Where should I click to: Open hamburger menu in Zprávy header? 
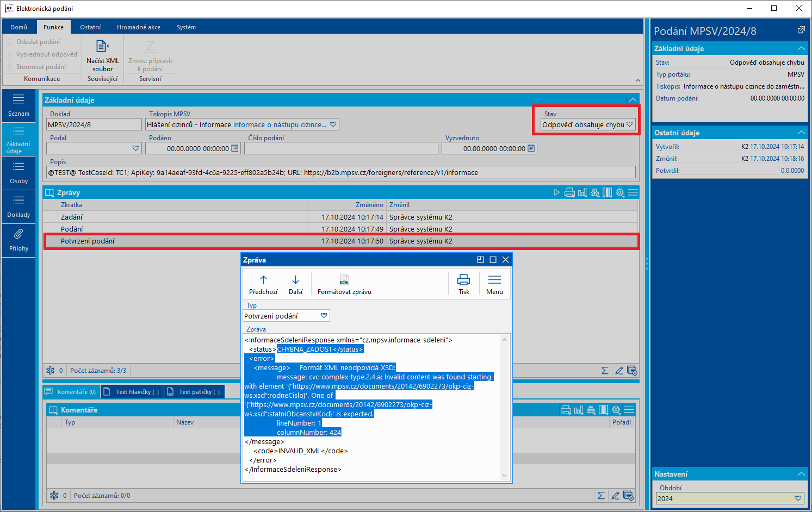point(633,192)
